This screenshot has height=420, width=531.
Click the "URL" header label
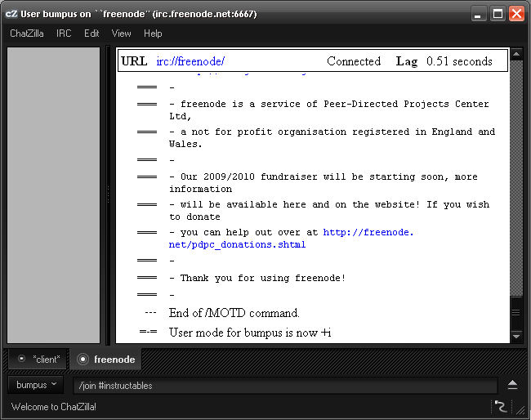tap(134, 61)
